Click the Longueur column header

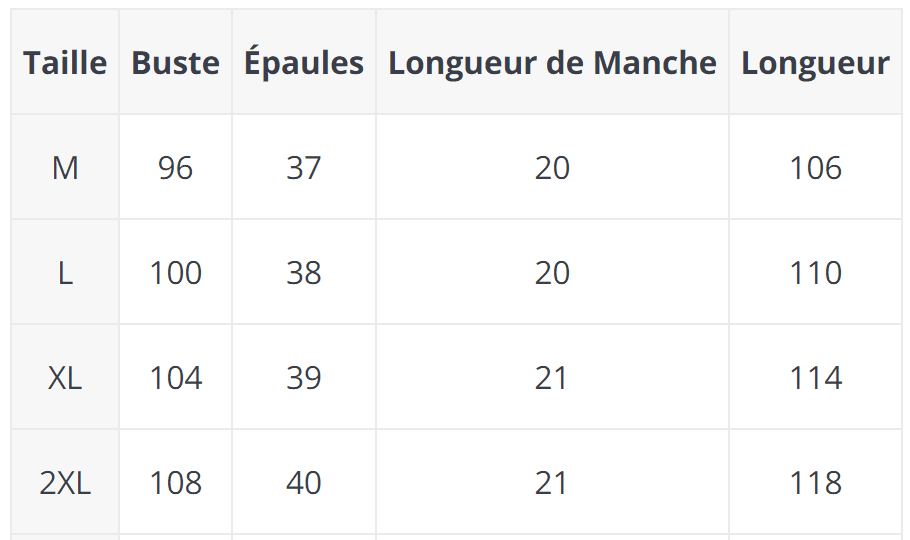click(x=815, y=63)
